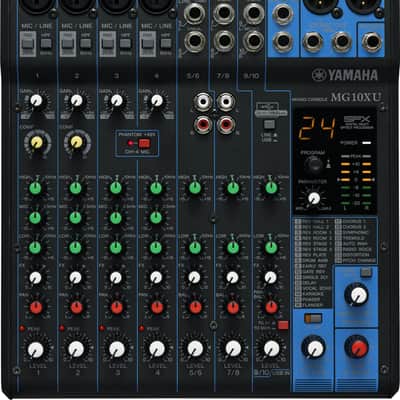The image size is (400, 400).
Task: Click the channel 2 LEVEL knob
Action: tap(76, 349)
